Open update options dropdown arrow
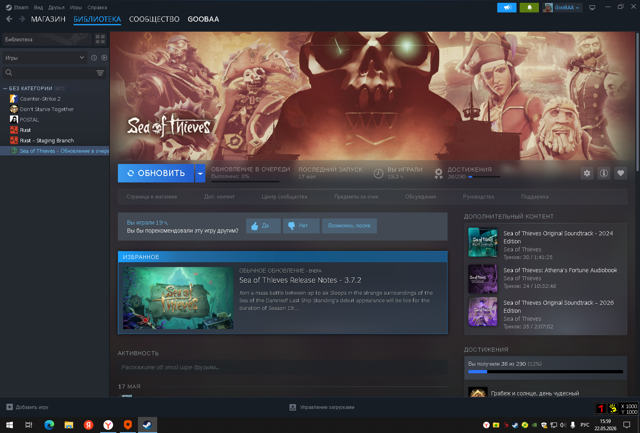The width and height of the screenshot is (640, 433). 200,173
